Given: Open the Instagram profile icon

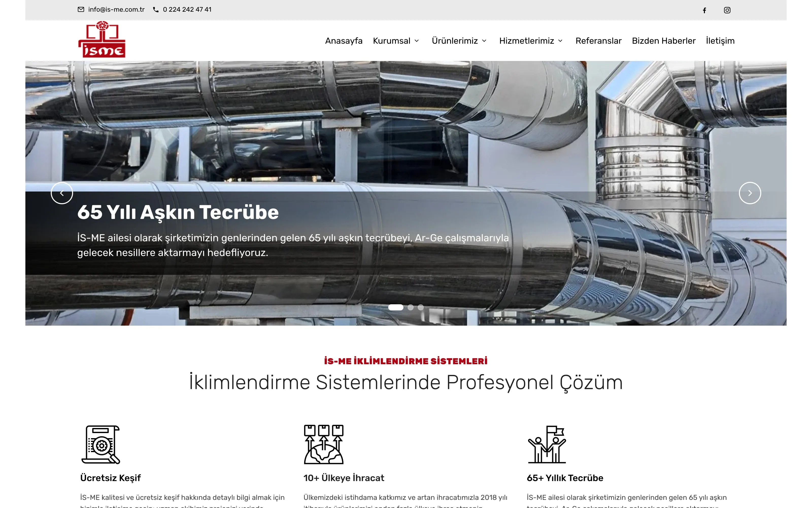Looking at the screenshot, I should [x=727, y=10].
